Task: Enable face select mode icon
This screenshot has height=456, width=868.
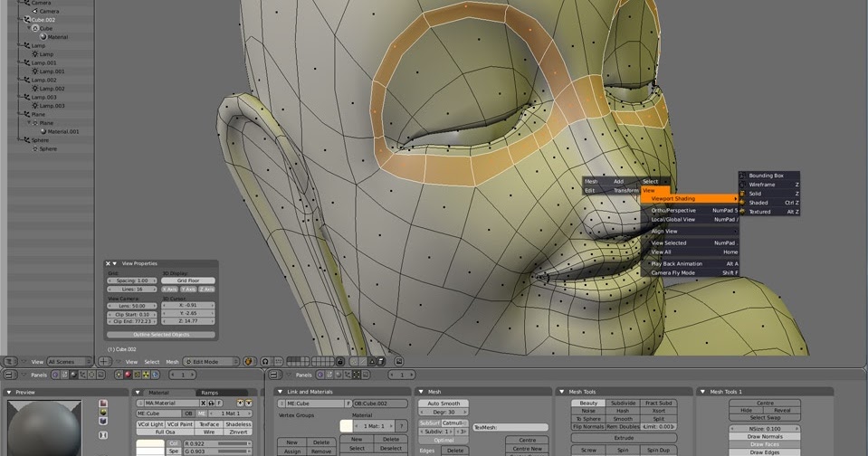Action: coord(371,361)
